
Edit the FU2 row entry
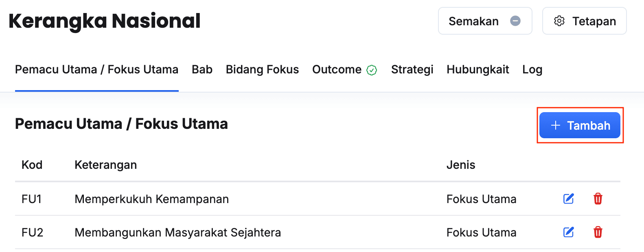pos(568,232)
